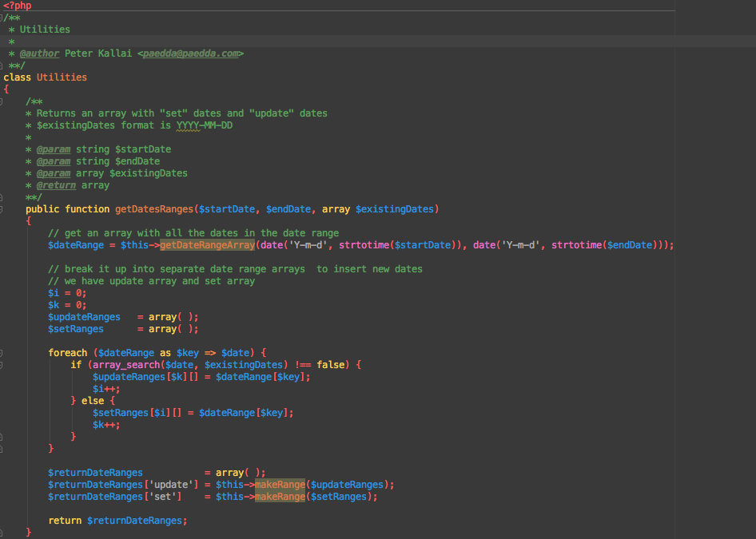This screenshot has height=539, width=756.
Task: Click makeRange called with $setRanges
Action: click(x=281, y=497)
